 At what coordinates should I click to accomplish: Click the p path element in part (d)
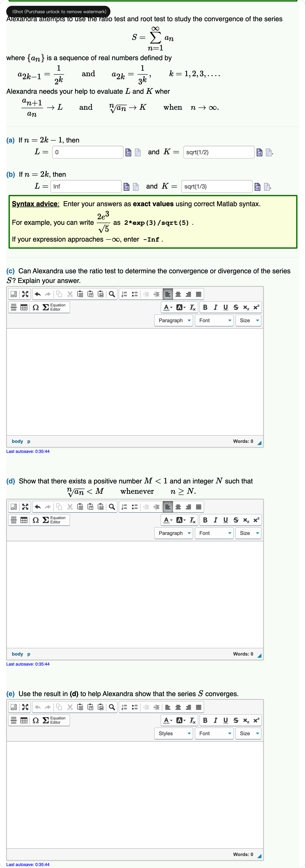click(x=29, y=654)
